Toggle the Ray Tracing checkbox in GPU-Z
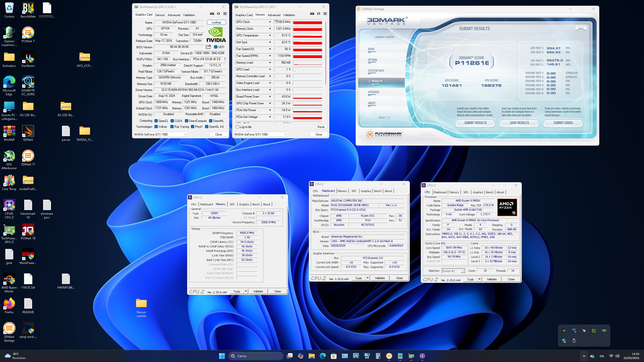Viewport: 644px width, 362px height. tap(172, 127)
